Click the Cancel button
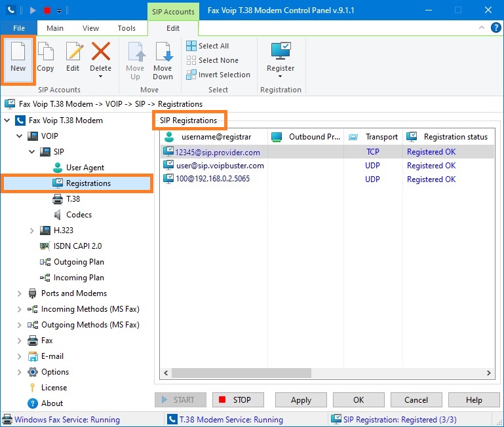 416,400
